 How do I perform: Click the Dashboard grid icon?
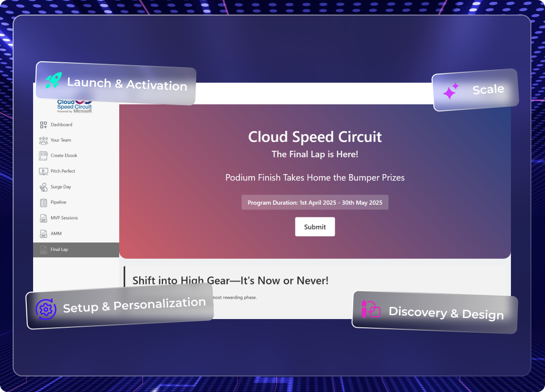click(43, 125)
